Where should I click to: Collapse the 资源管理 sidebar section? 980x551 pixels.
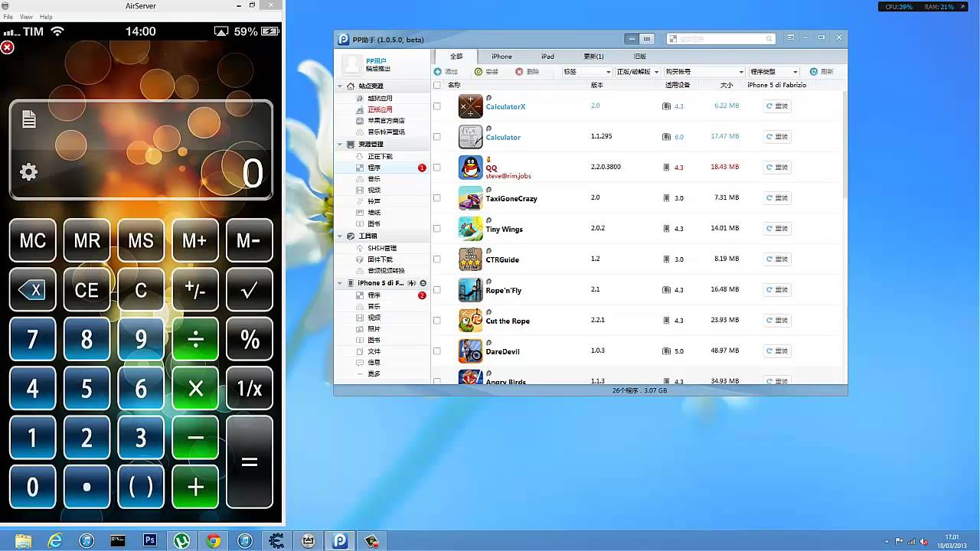(341, 144)
